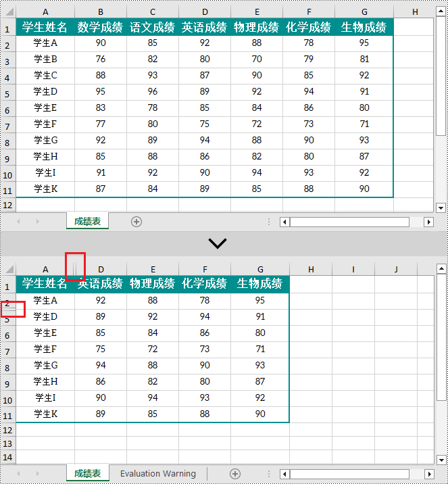448x484 pixels.
Task: Add a new sheet in bottom spreadsheet
Action: coord(235,474)
